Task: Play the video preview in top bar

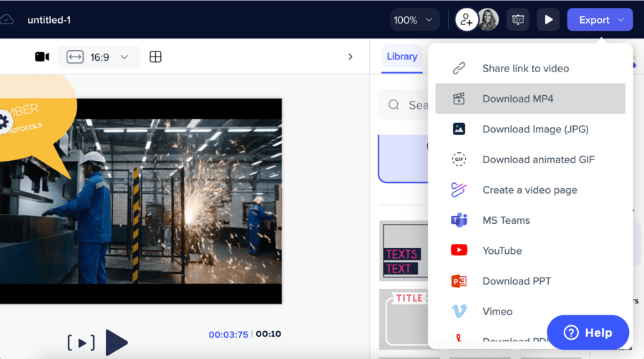Action: pyautogui.click(x=548, y=20)
